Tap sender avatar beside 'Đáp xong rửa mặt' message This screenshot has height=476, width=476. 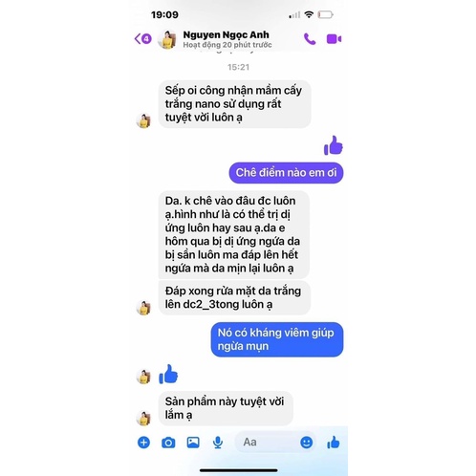[x=143, y=308]
